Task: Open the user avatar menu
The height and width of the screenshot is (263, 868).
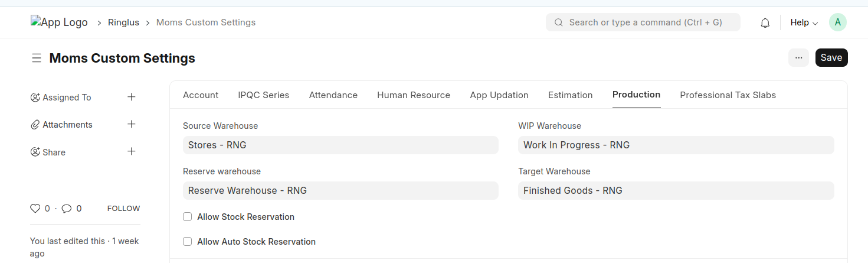Action: pyautogui.click(x=838, y=22)
